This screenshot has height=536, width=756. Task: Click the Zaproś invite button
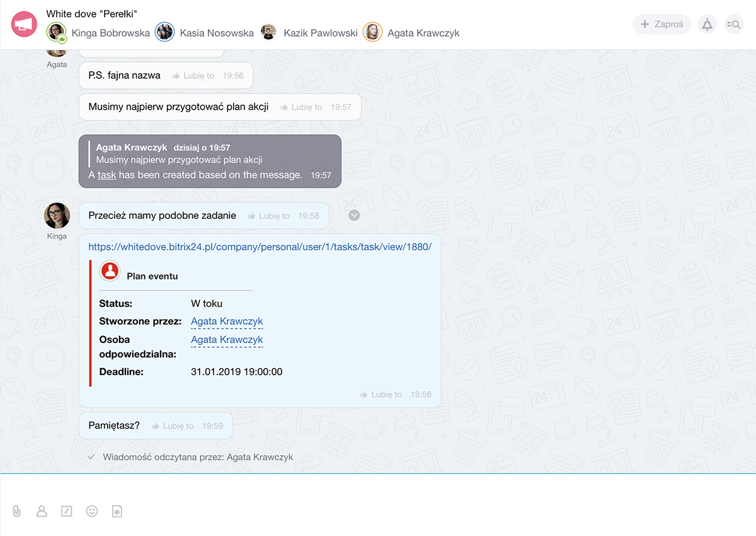coord(661,25)
